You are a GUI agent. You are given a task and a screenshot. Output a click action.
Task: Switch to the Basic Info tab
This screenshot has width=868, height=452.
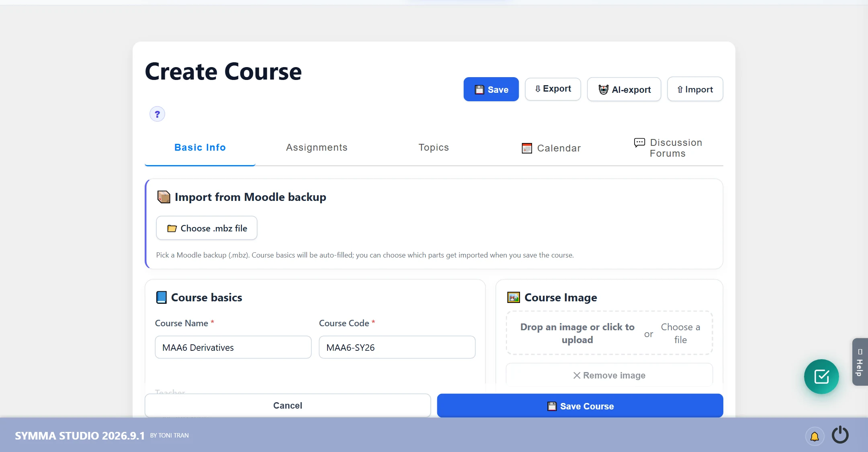point(200,147)
